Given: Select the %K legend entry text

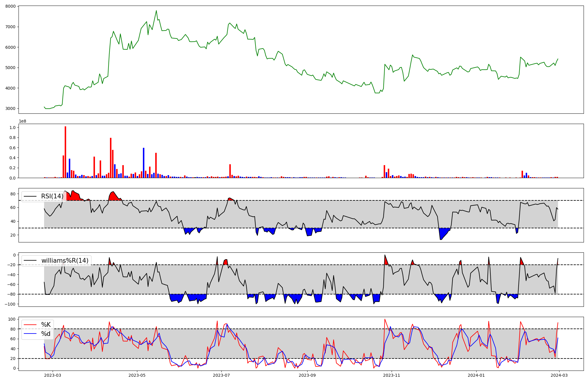Looking at the screenshot, I should [x=46, y=325].
